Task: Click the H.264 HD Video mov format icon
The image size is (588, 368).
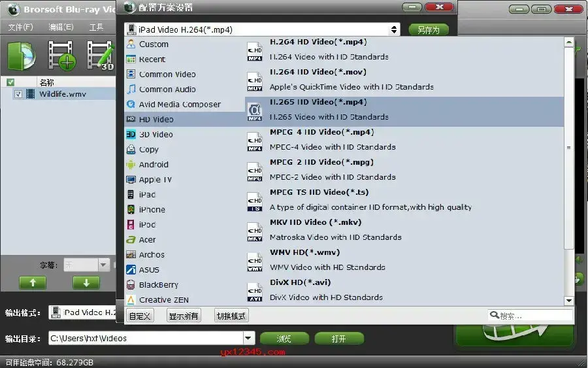Action: 255,82
